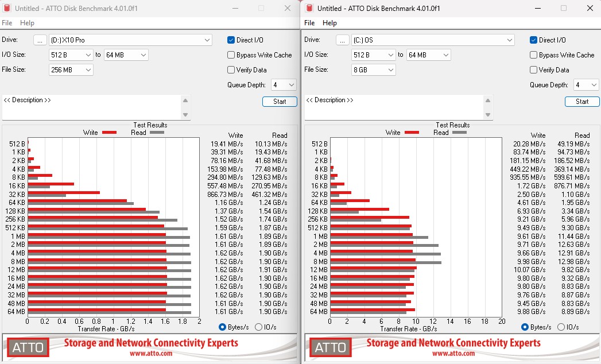The width and height of the screenshot is (601, 364).
Task: Click 1.24 GB/s read value in left window
Action: (273, 203)
